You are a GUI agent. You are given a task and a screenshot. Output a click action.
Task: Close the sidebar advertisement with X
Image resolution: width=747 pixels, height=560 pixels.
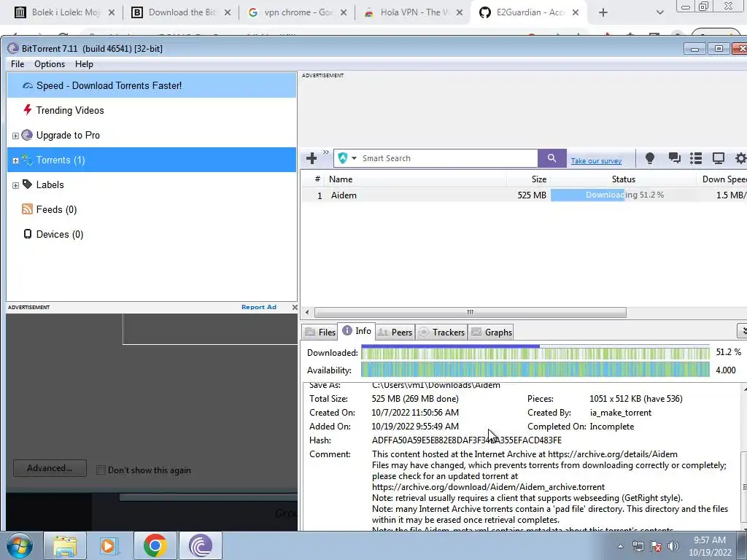click(x=295, y=308)
